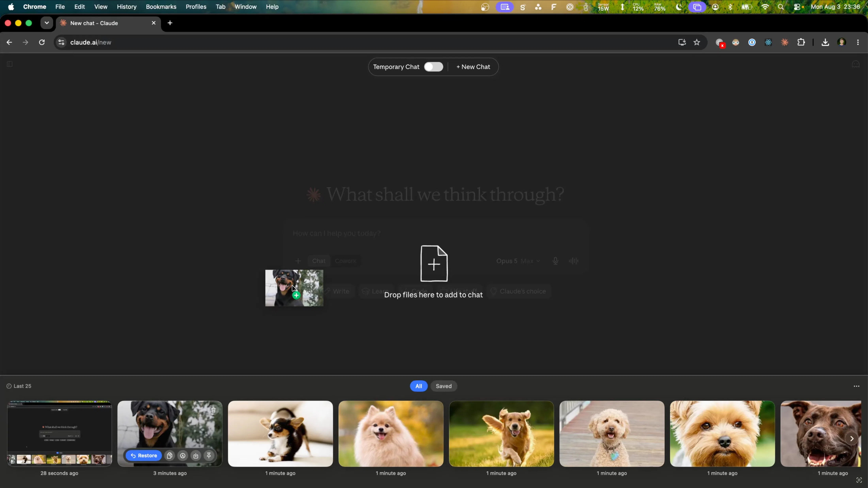
Task: Click the React DevTools extension icon
Action: point(768,42)
